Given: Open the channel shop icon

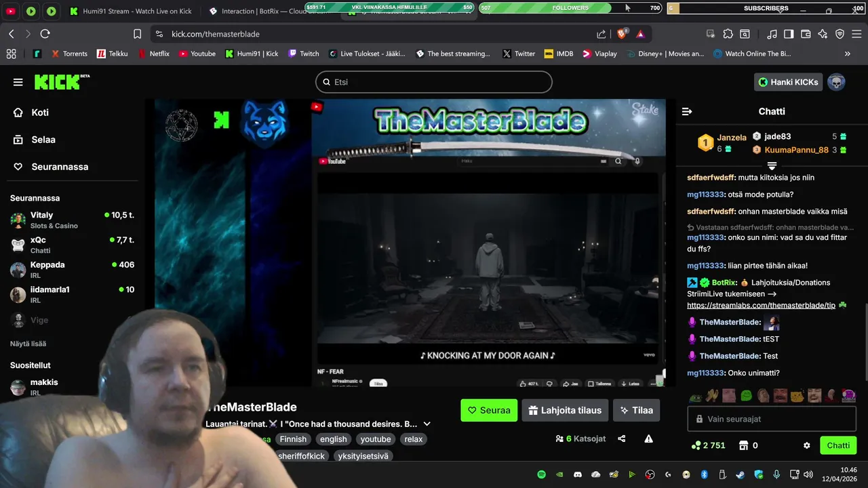Looking at the screenshot, I should point(743,445).
